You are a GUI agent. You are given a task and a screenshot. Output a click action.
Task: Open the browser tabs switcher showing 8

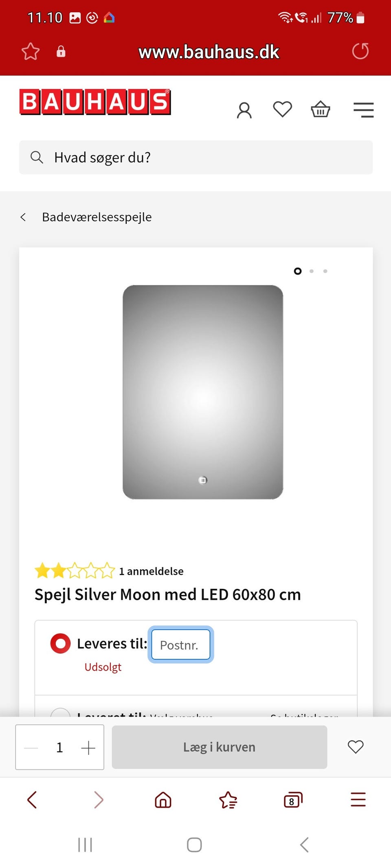pyautogui.click(x=293, y=800)
